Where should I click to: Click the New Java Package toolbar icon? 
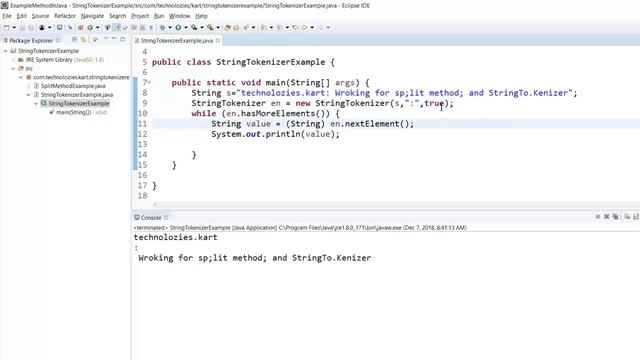point(81,27)
